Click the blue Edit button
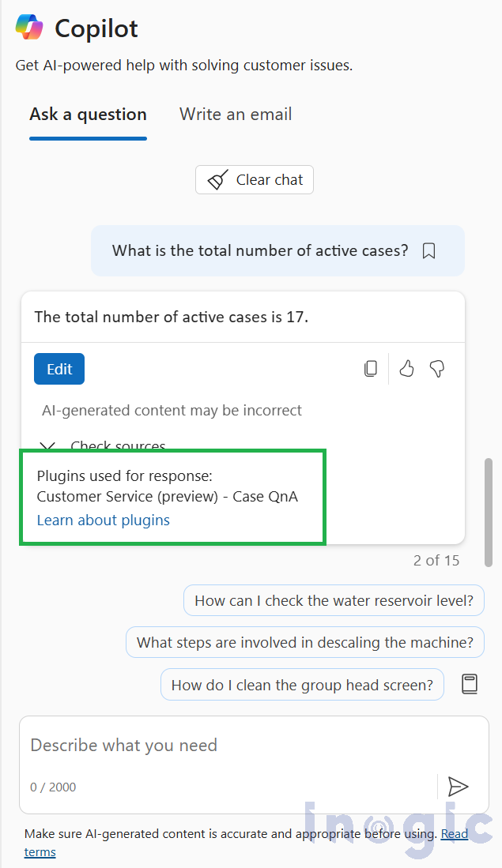The image size is (502, 868). (x=59, y=369)
